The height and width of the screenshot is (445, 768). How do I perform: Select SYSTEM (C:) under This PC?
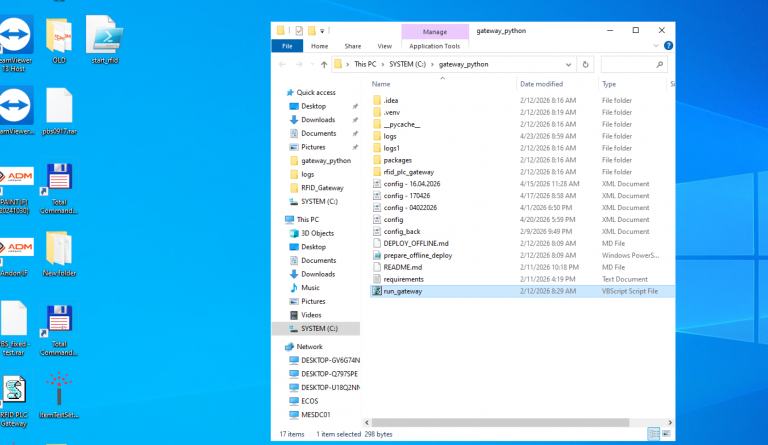316,328
